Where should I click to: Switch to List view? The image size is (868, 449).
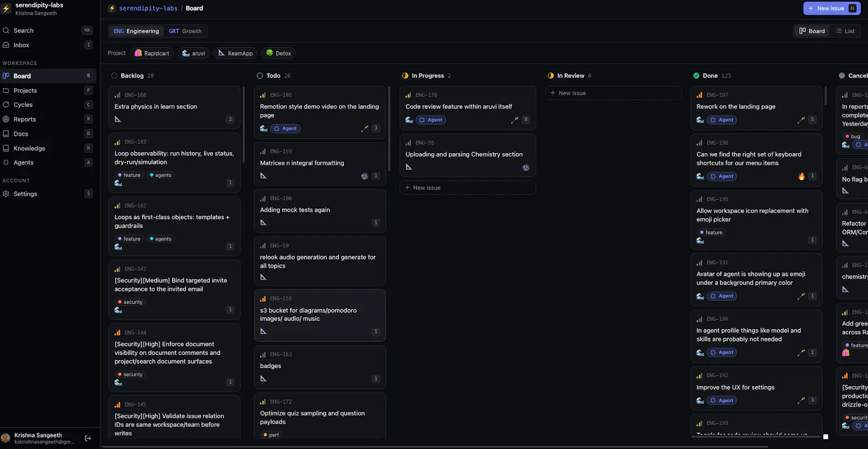click(845, 31)
